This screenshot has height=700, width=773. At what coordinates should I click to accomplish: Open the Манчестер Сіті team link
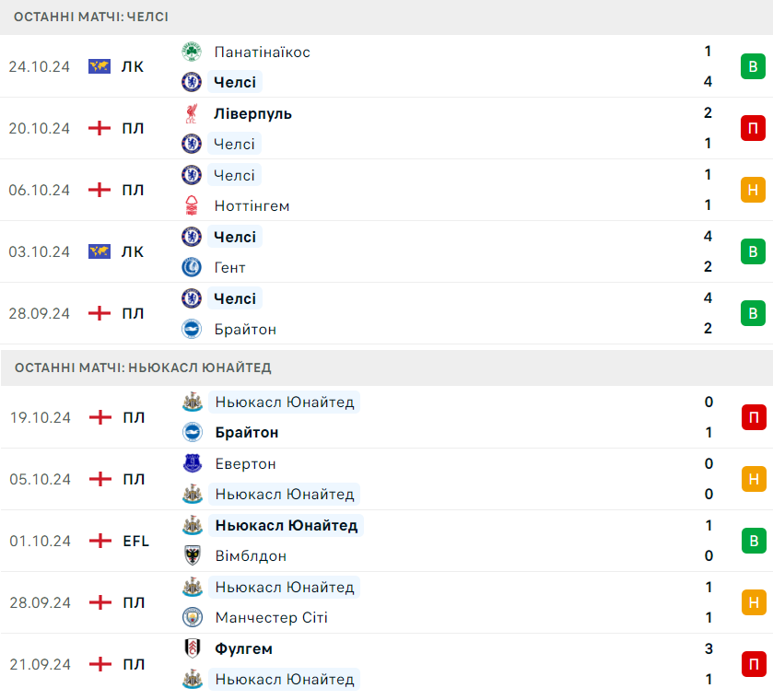tap(271, 617)
